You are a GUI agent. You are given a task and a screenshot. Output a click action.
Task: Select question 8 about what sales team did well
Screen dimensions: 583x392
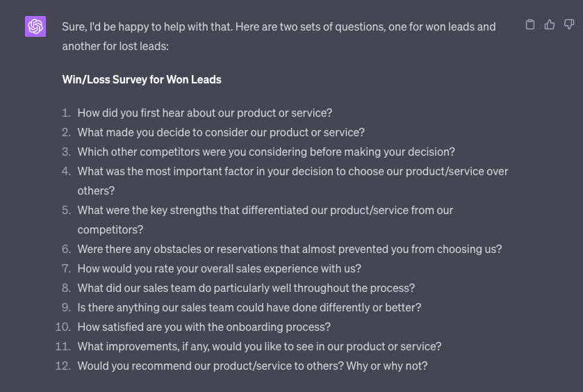[x=246, y=288]
